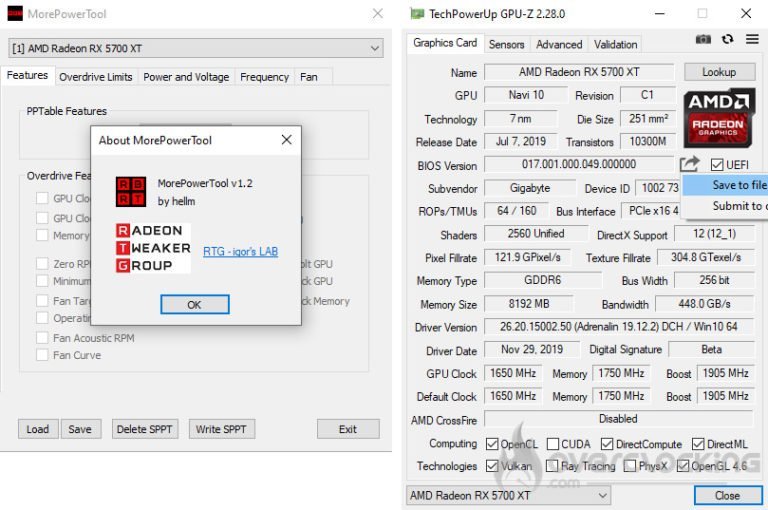The width and height of the screenshot is (768, 510).
Task: Click OK in the About dialog
Action: (x=194, y=305)
